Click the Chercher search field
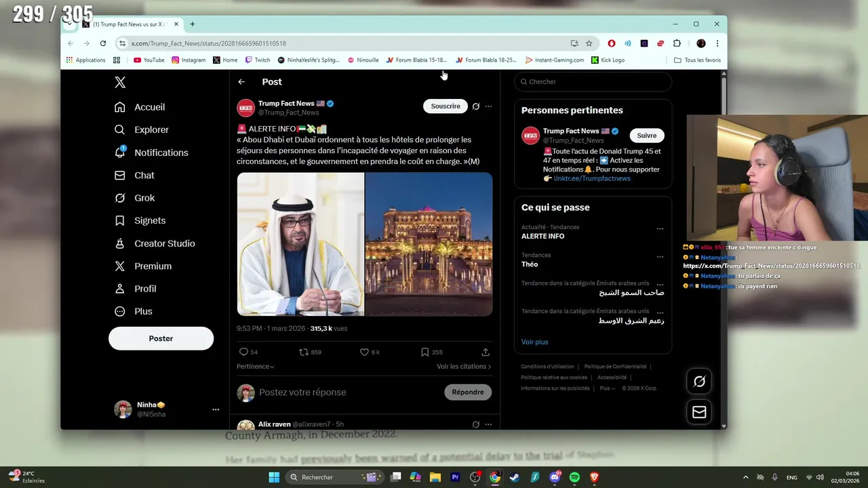 (593, 81)
